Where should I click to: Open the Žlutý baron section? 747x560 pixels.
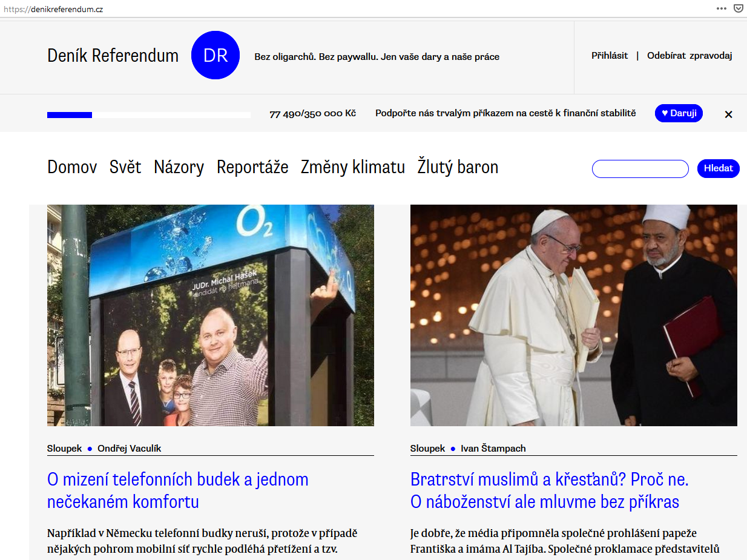coord(458,167)
